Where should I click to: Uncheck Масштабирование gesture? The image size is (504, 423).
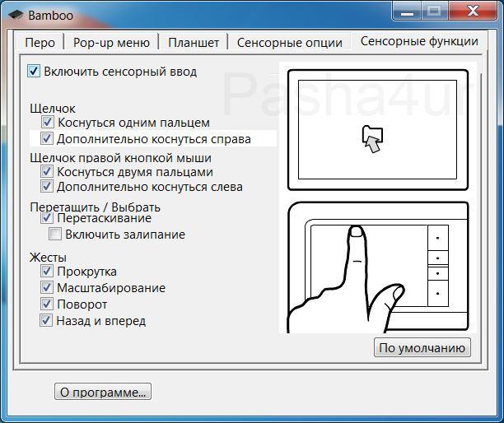(47, 287)
